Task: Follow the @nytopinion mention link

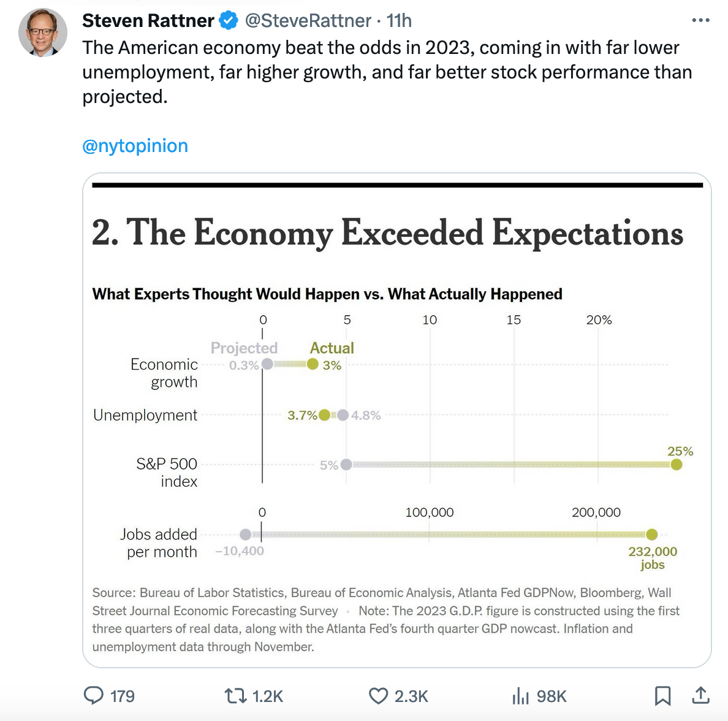Action: pos(135,146)
